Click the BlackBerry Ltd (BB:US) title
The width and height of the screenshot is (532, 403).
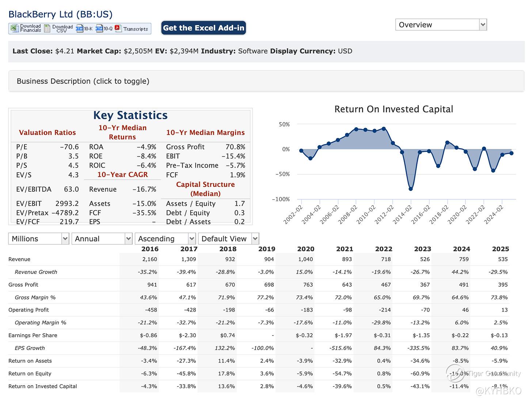point(60,14)
